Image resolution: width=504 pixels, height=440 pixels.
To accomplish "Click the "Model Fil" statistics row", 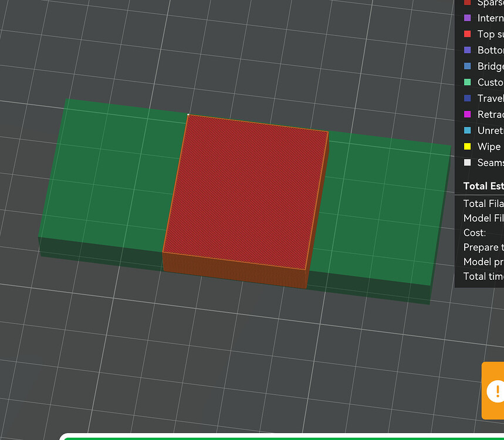I will point(483,218).
